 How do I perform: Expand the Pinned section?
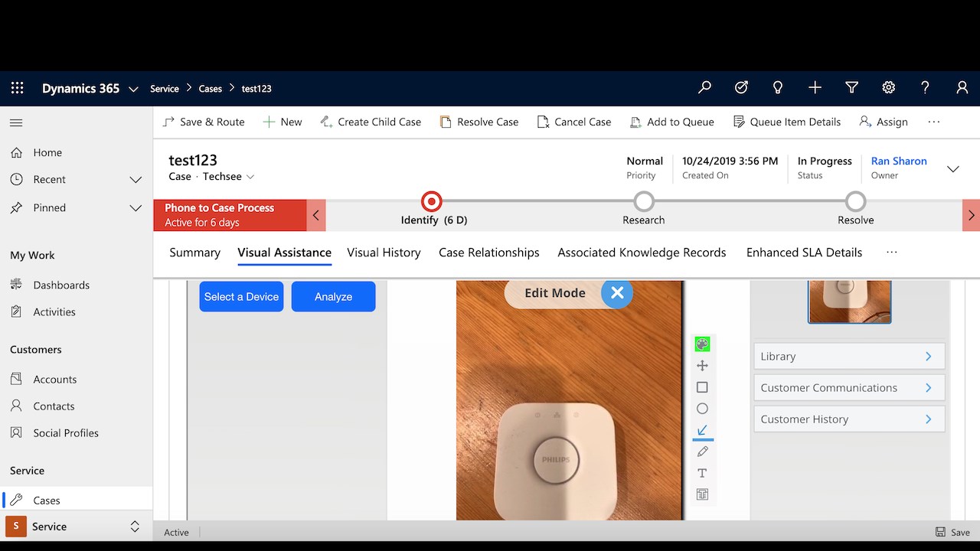(136, 208)
